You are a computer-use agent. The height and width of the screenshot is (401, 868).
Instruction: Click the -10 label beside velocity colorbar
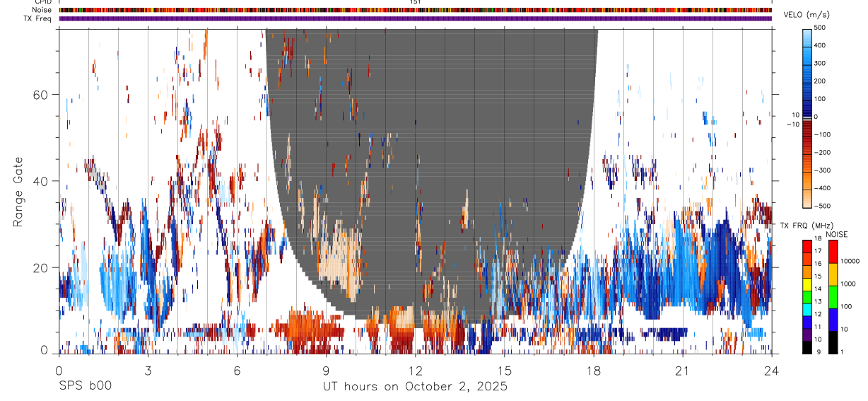coord(792,124)
